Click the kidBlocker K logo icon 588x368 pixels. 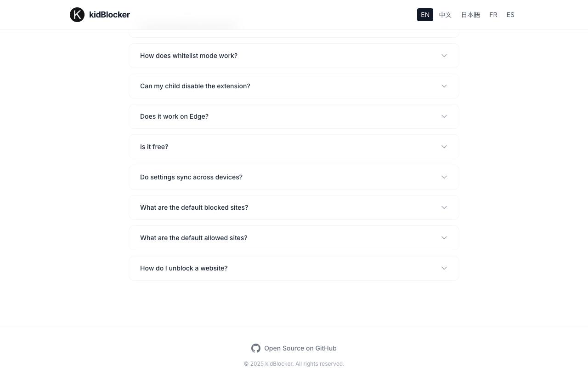click(77, 15)
